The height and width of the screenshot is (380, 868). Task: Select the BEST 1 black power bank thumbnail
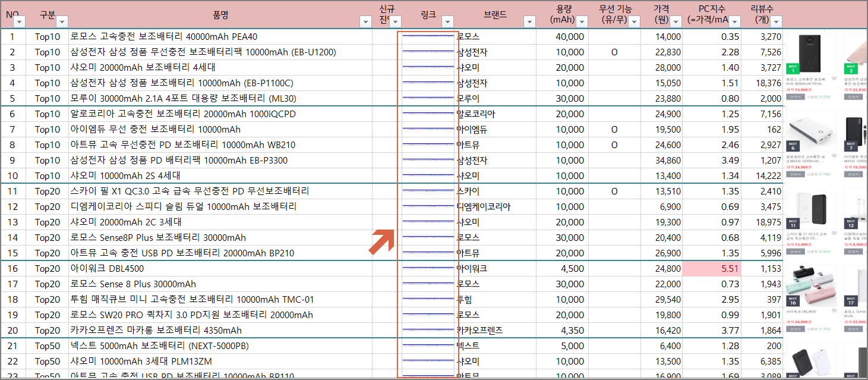810,54
